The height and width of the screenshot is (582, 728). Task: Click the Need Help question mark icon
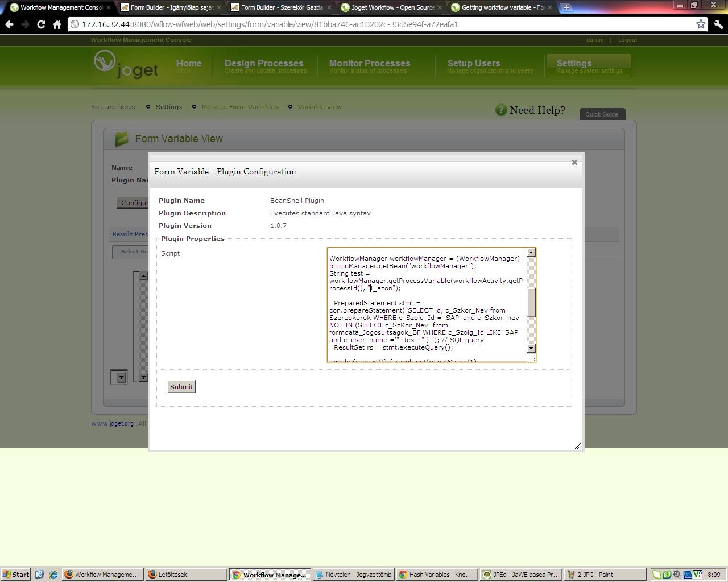(500, 110)
